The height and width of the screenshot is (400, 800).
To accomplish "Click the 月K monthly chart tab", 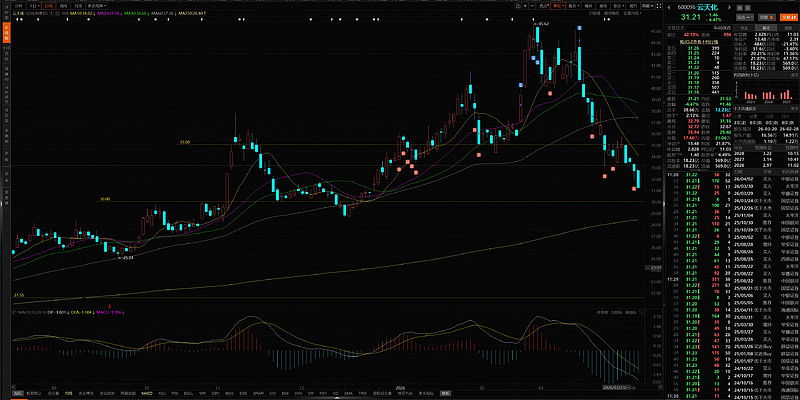I will 79,5.
